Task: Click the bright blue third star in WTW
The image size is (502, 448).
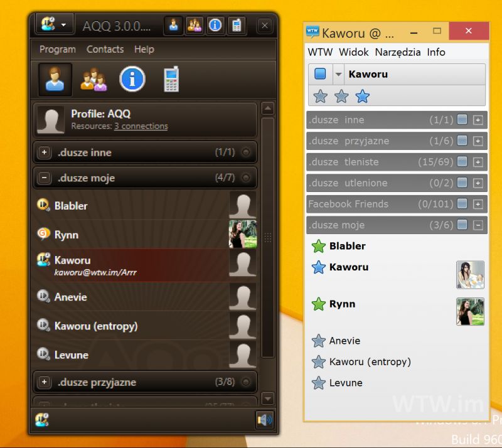Action: tap(363, 96)
